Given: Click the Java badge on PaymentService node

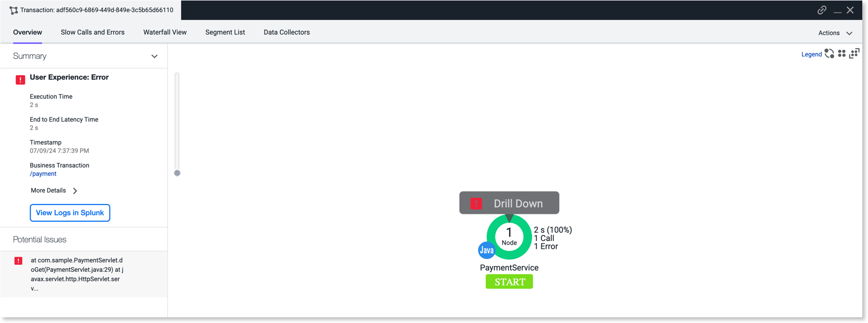Looking at the screenshot, I should pos(487,250).
